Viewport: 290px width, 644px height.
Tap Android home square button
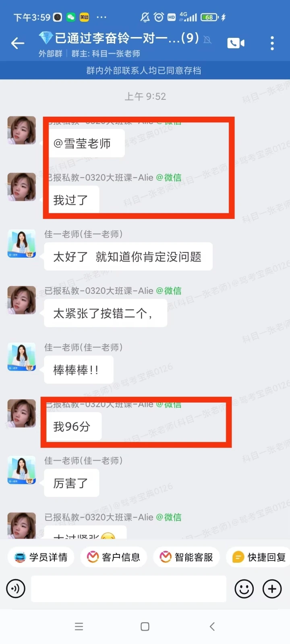145,626
